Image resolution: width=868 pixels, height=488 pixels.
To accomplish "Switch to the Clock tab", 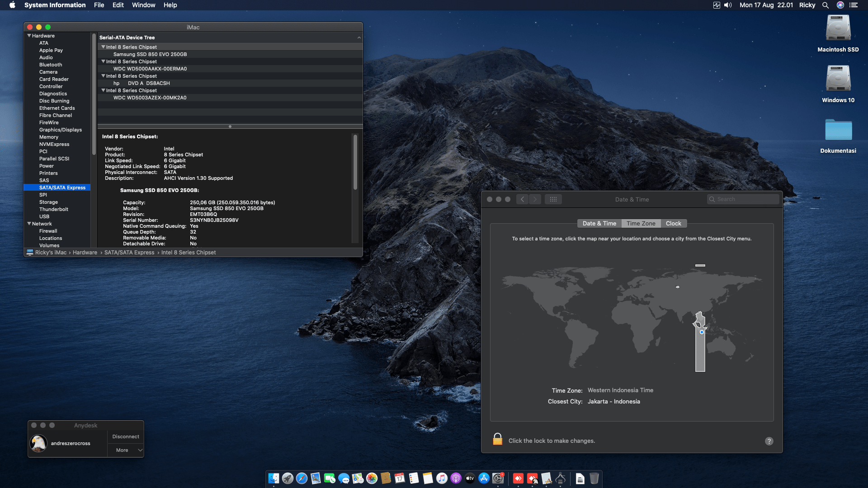I will (674, 224).
